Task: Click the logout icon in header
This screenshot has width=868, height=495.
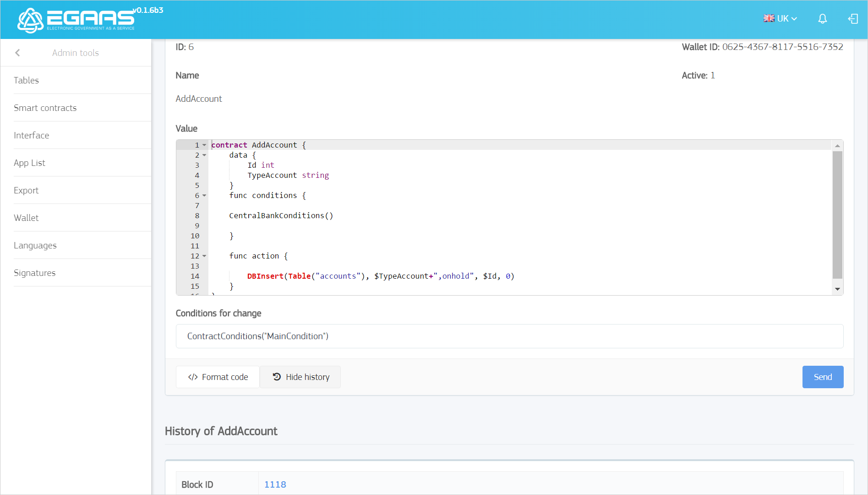Action: [852, 19]
